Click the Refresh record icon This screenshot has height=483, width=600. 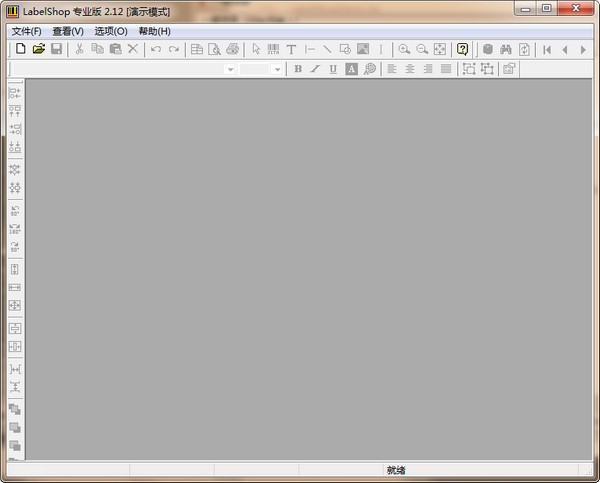524,49
